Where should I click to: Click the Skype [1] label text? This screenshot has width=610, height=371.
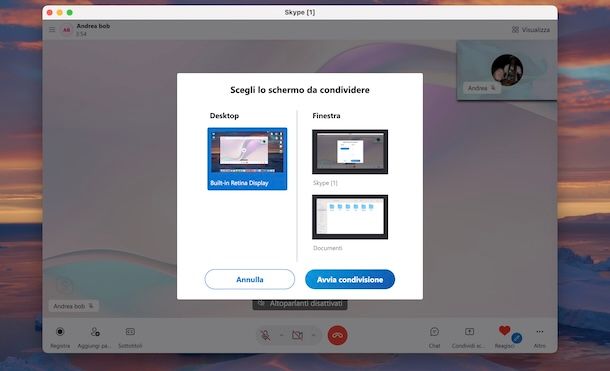coord(325,183)
